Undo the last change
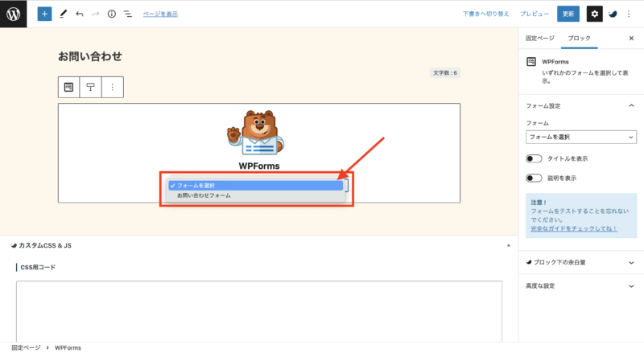 tap(79, 14)
